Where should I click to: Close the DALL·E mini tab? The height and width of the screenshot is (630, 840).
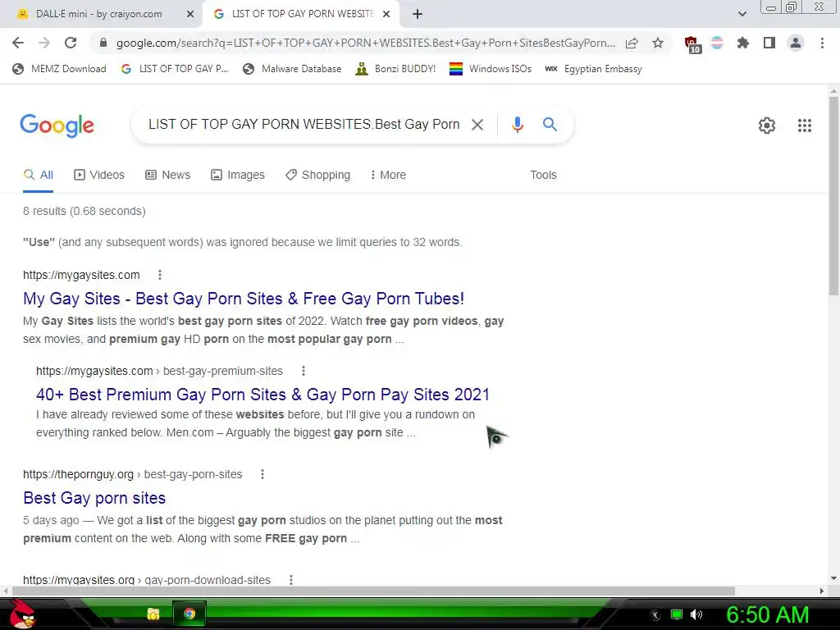pos(190,14)
